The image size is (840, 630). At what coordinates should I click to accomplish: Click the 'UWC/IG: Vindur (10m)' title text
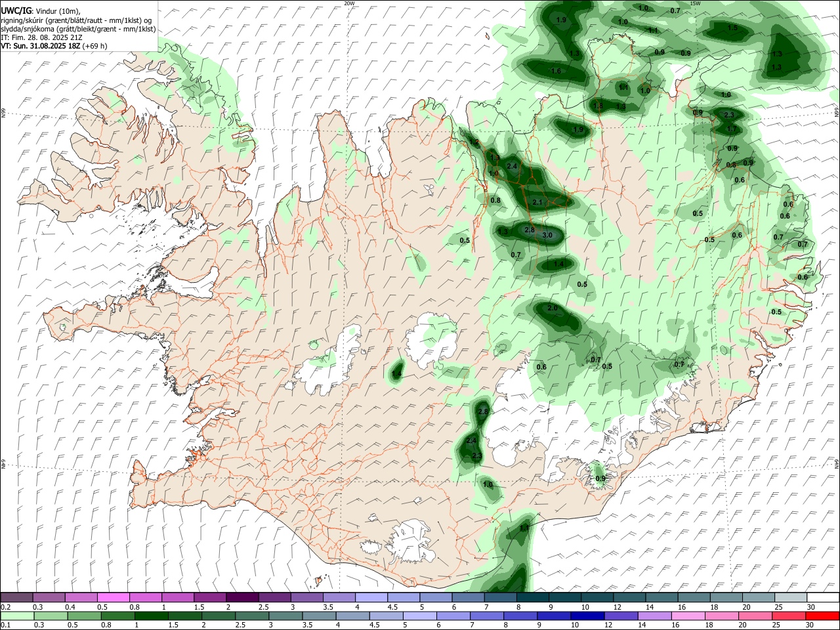[41, 10]
